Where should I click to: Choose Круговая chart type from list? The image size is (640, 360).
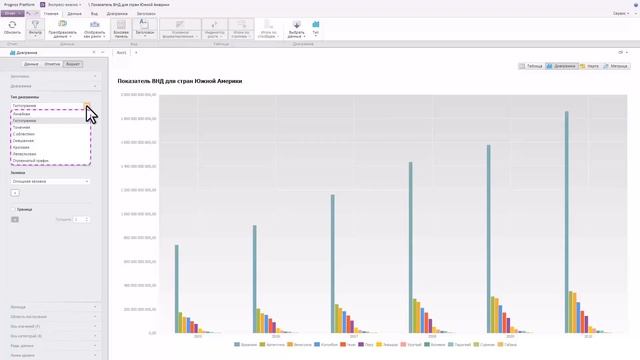click(x=50, y=147)
